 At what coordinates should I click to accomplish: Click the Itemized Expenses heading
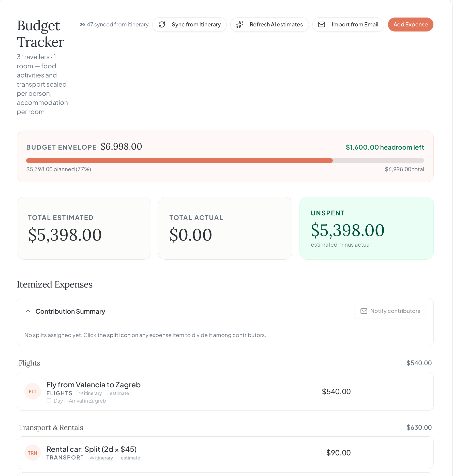55,284
